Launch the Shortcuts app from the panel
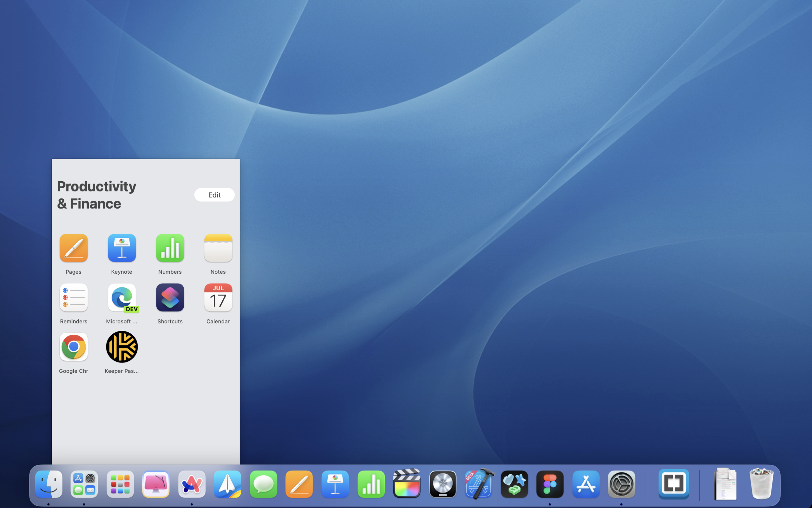Image resolution: width=812 pixels, height=508 pixels. 170,298
